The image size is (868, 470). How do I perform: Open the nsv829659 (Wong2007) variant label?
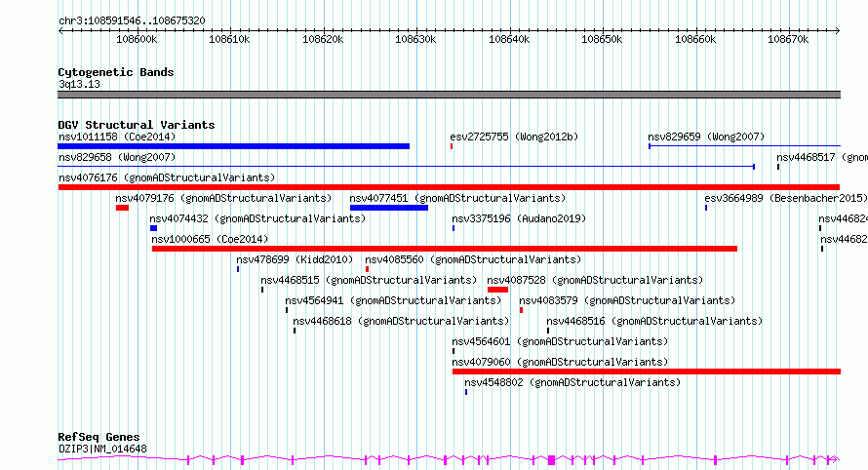point(706,137)
